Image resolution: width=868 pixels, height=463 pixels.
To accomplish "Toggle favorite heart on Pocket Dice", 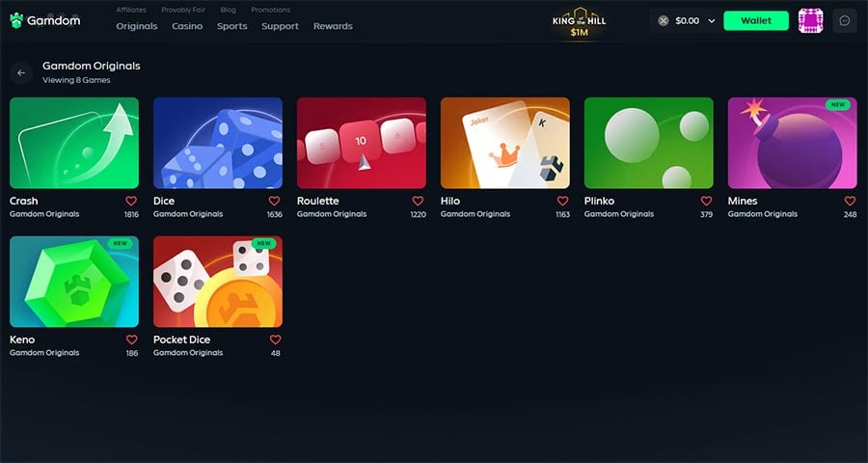I will (275, 340).
